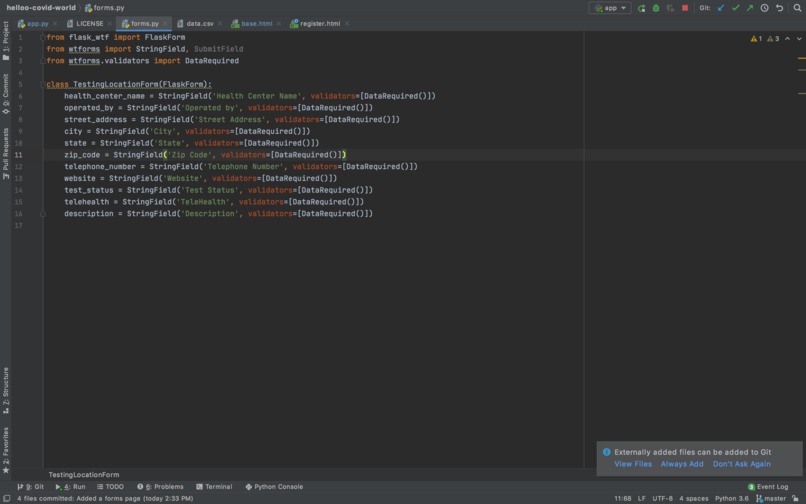The image size is (806, 504).
Task: Click Always Add in the notification
Action: point(682,464)
